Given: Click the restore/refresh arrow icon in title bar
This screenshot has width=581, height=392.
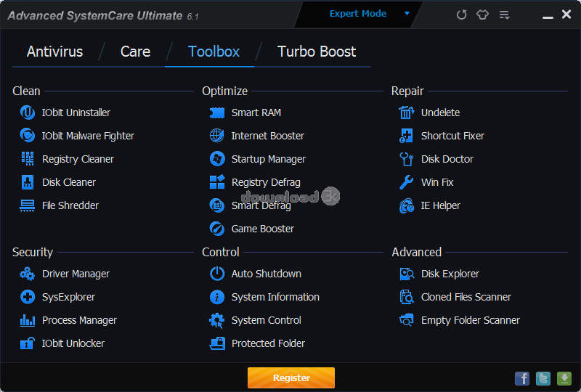Looking at the screenshot, I should click(461, 15).
